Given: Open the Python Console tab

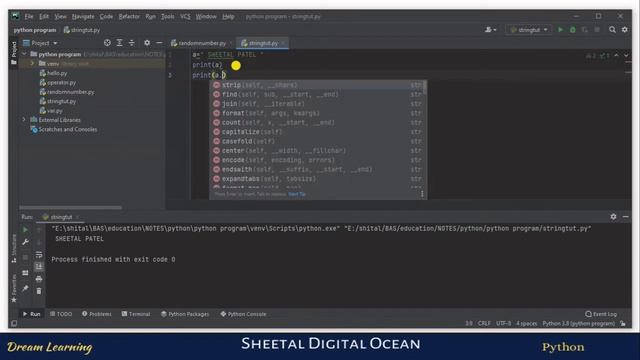Looking at the screenshot, I should point(243,314).
